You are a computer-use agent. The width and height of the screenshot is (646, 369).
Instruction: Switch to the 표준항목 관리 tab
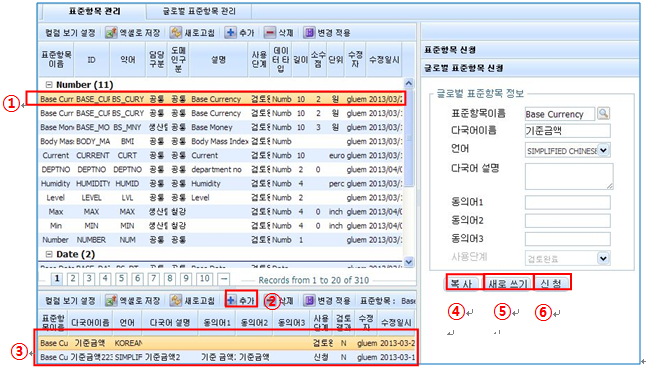pos(94,11)
